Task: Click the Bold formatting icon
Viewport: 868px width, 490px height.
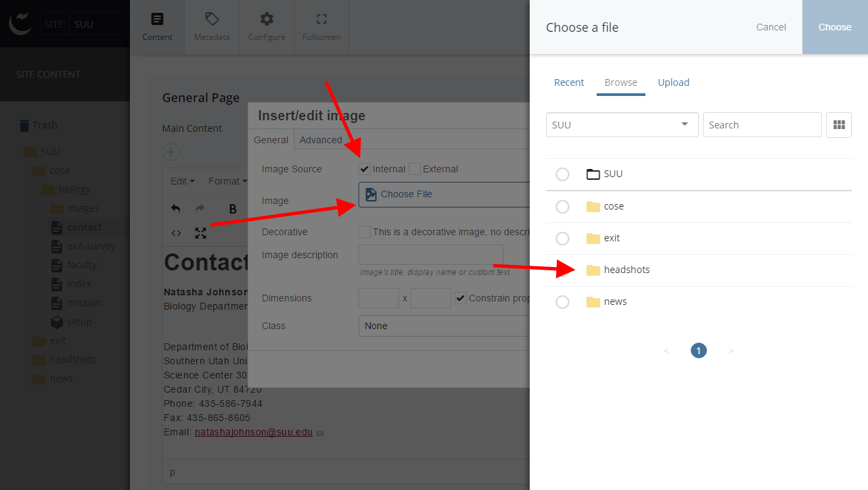Action: coord(233,209)
